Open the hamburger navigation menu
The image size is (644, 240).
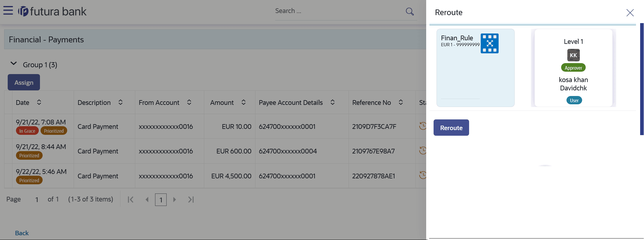tap(8, 11)
